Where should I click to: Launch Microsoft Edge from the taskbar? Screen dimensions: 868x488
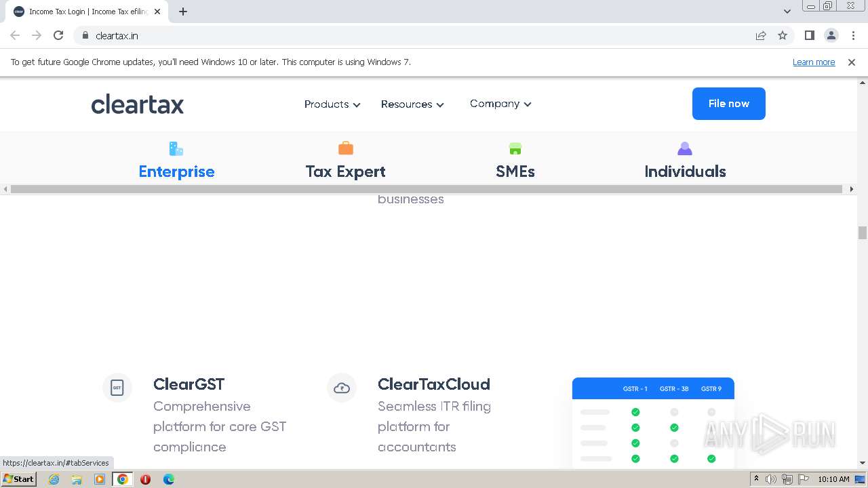point(168,479)
